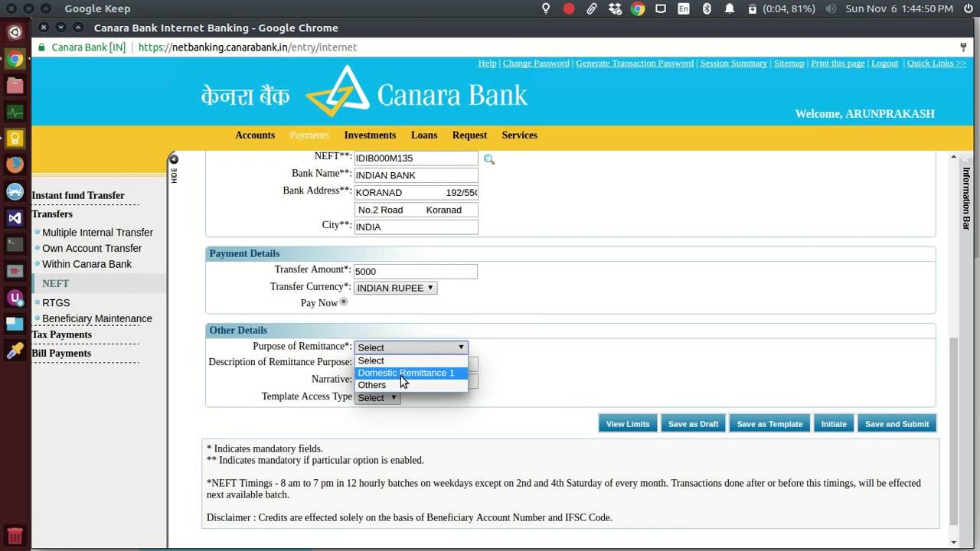Screen dimensions: 980x551
Task: Click the red recording indicator icon
Action: (569, 8)
